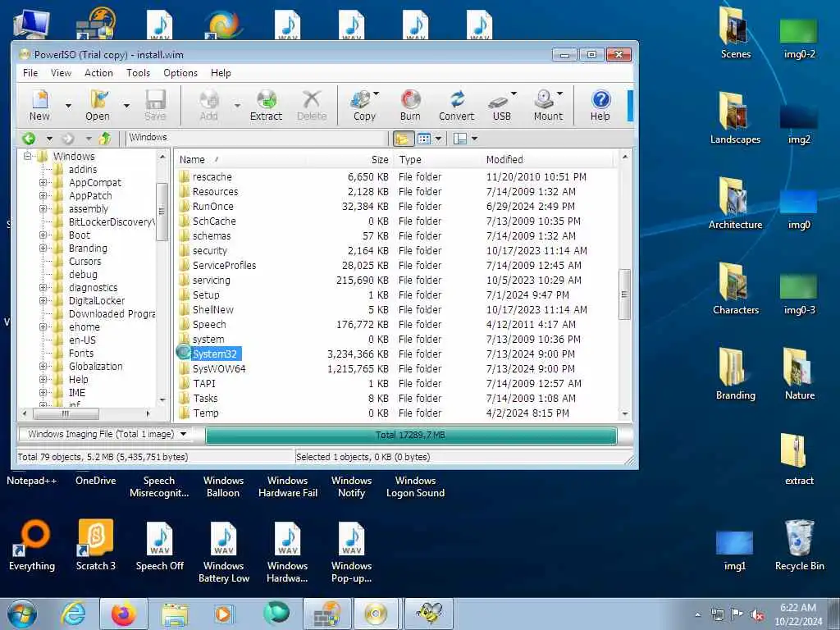Sort the list by Type column header

pos(437,160)
